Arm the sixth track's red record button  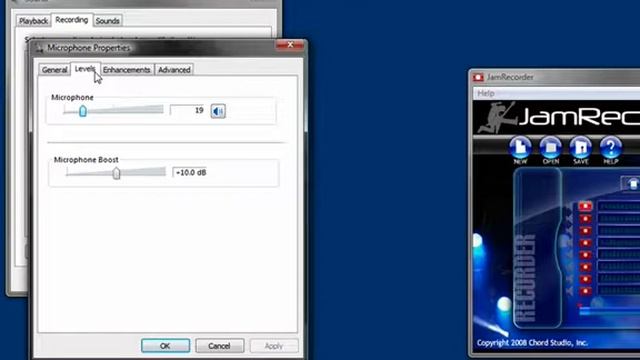click(x=585, y=267)
